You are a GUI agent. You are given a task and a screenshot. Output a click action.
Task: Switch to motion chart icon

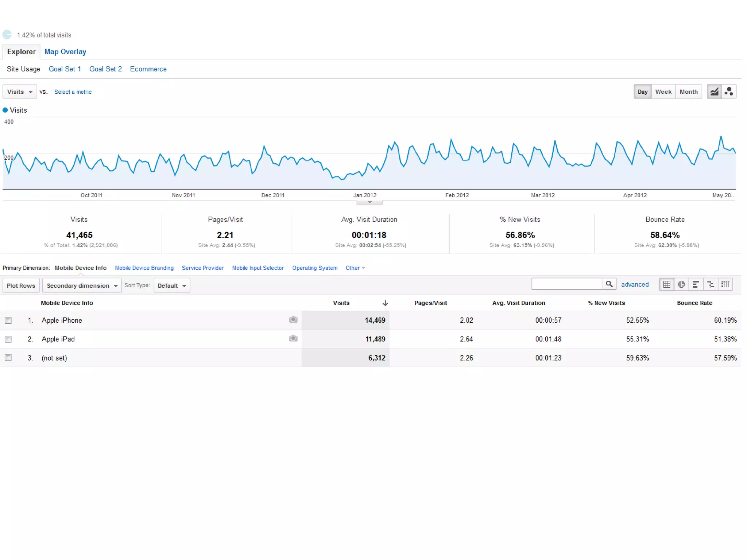coord(729,92)
